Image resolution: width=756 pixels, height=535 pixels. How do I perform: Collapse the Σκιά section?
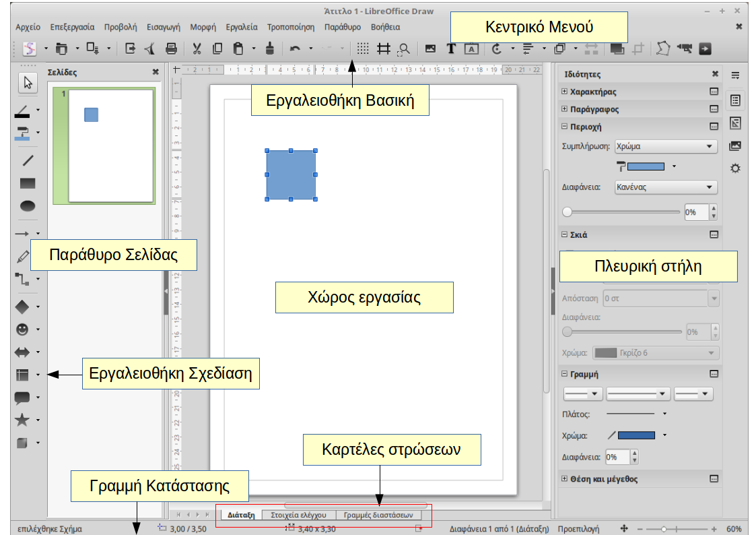565,234
